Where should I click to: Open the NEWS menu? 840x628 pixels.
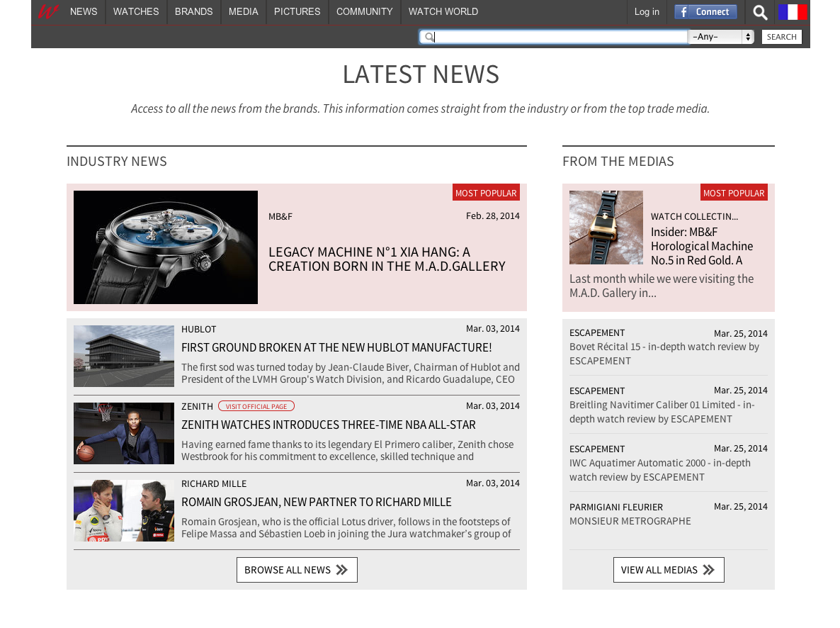click(84, 12)
